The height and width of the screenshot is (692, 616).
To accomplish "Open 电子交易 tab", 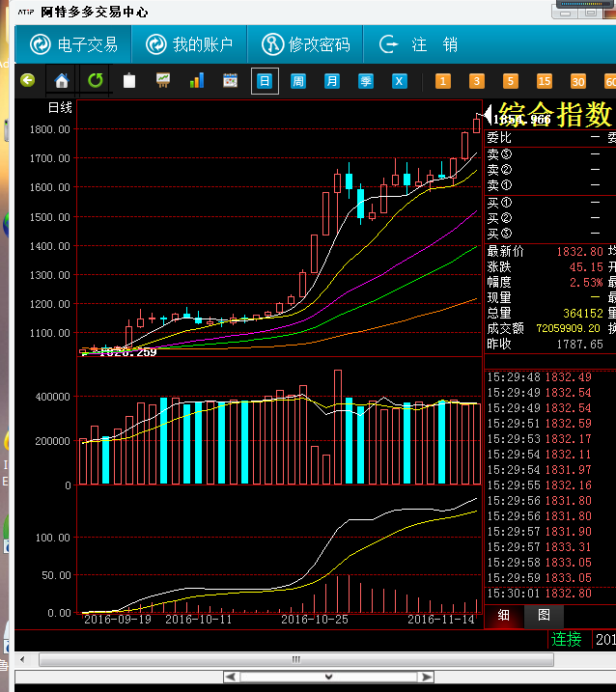I will 73,44.
